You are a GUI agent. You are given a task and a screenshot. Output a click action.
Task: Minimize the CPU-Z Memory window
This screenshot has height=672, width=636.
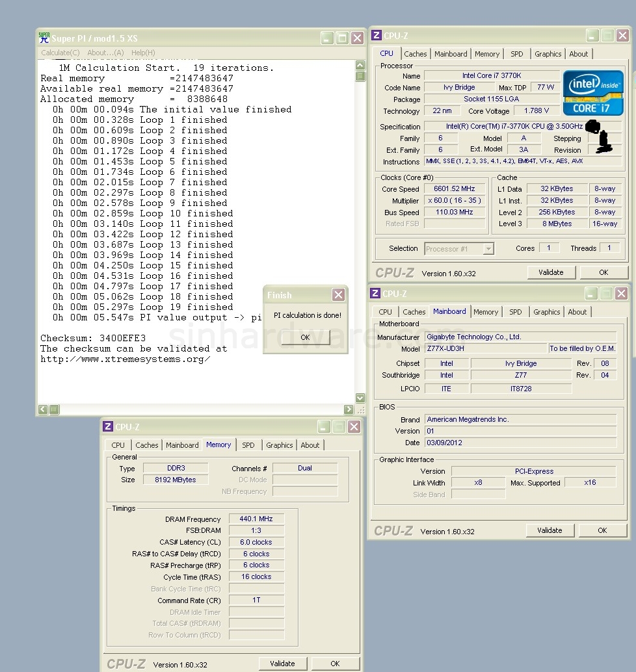click(x=324, y=427)
